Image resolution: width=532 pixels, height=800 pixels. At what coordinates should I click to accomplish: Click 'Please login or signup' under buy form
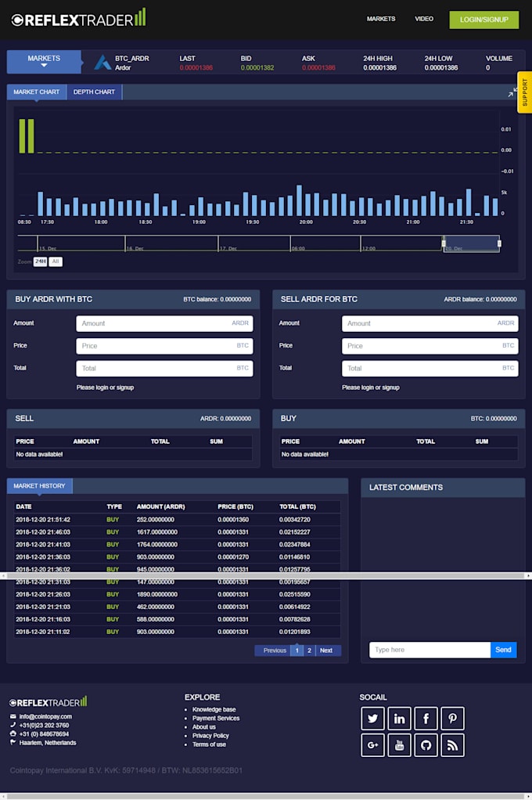point(105,387)
